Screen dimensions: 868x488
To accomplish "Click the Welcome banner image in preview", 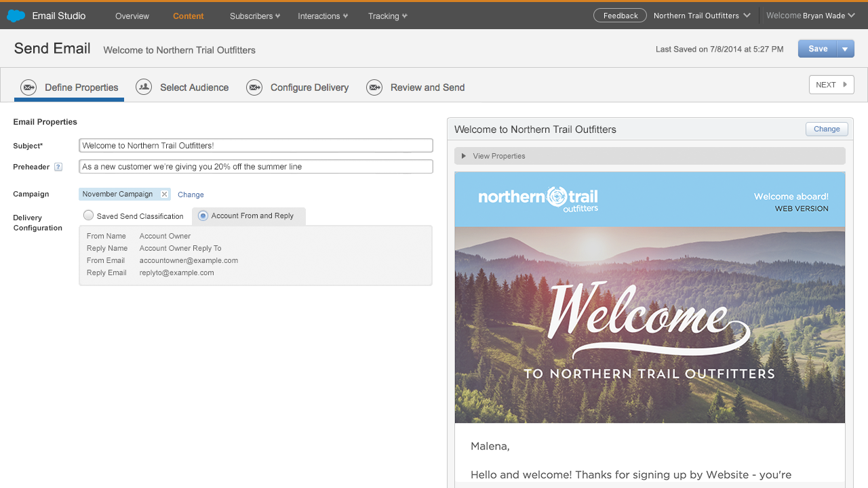I will 650,325.
